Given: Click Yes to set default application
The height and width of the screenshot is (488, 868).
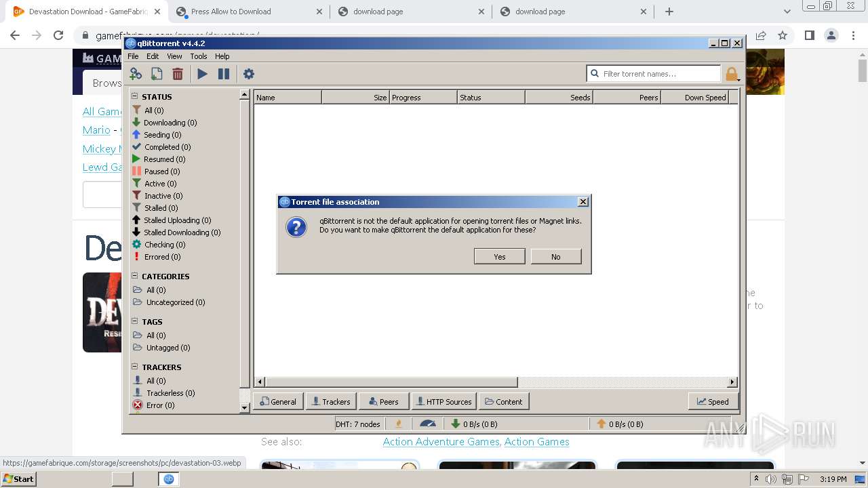Looking at the screenshot, I should click(x=500, y=256).
